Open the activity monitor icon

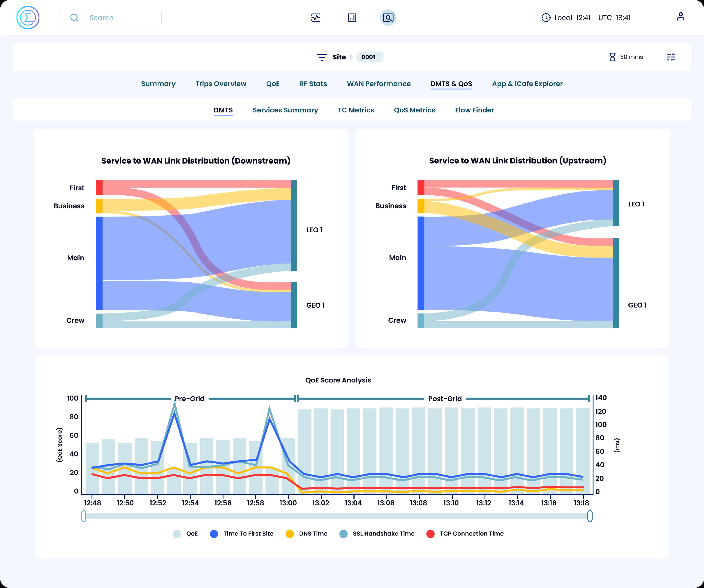point(316,17)
